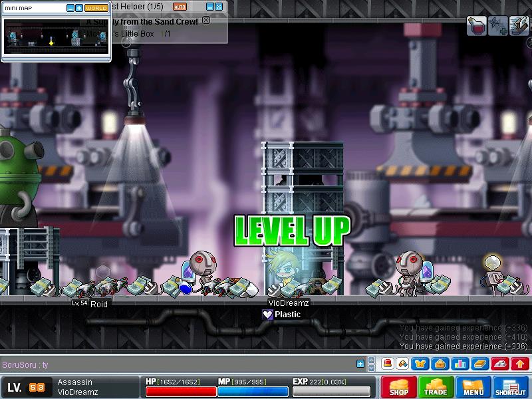Open the WORLD map from mini map
This screenshot has height=399, width=532.
96,8
